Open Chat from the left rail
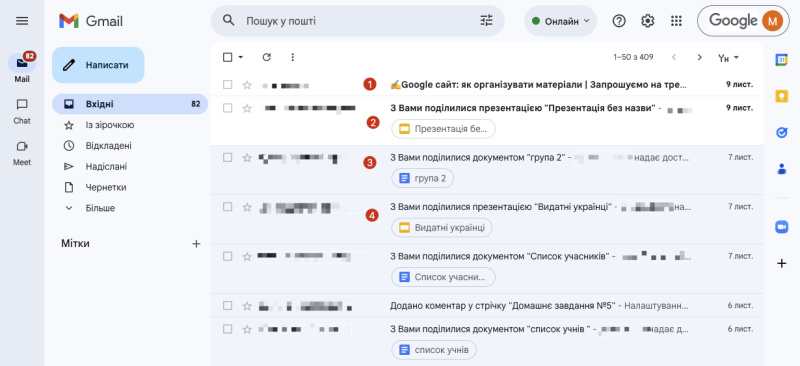The height and width of the screenshot is (366, 800). click(x=22, y=111)
